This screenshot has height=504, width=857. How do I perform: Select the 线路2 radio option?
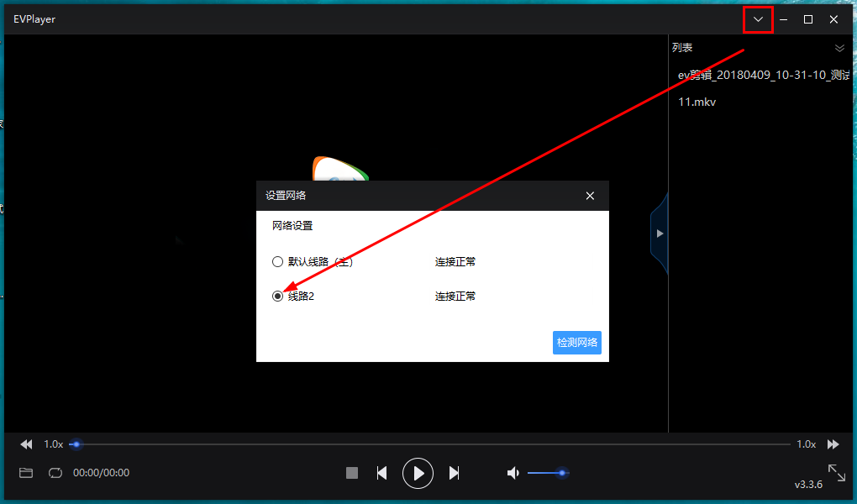pyautogui.click(x=278, y=297)
